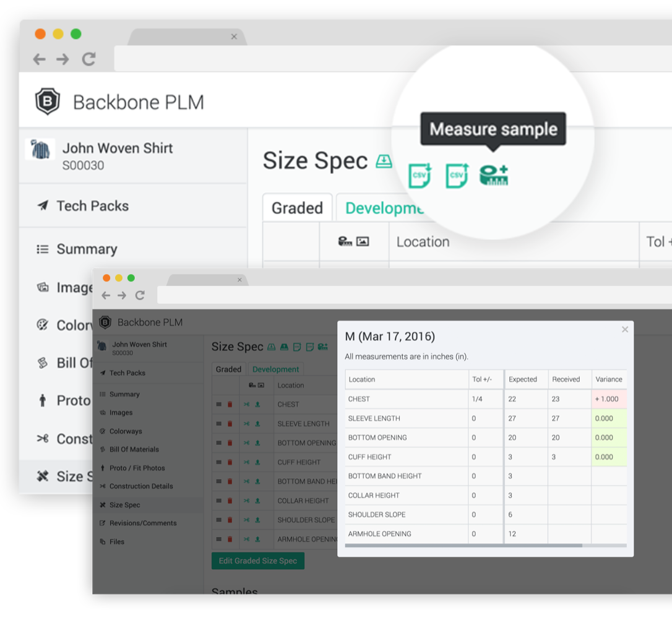Click red '+ 1.000' variance cell for CHEST
This screenshot has height=620, width=672.
(608, 399)
